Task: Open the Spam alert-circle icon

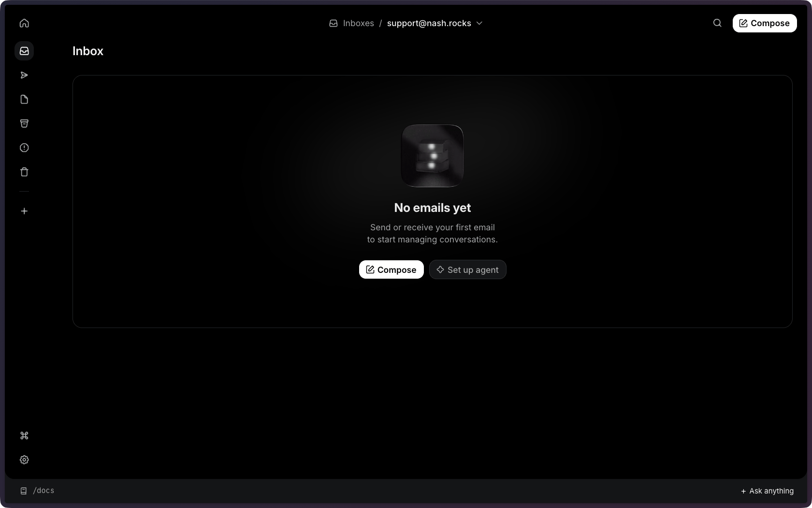Action: click(24, 148)
